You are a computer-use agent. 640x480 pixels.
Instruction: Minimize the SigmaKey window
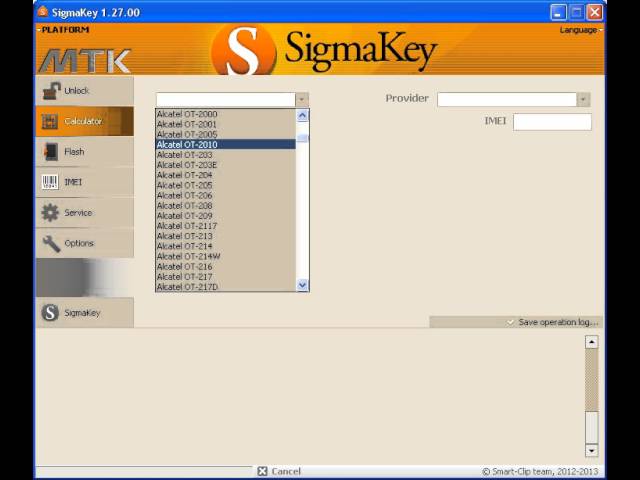[558, 12]
